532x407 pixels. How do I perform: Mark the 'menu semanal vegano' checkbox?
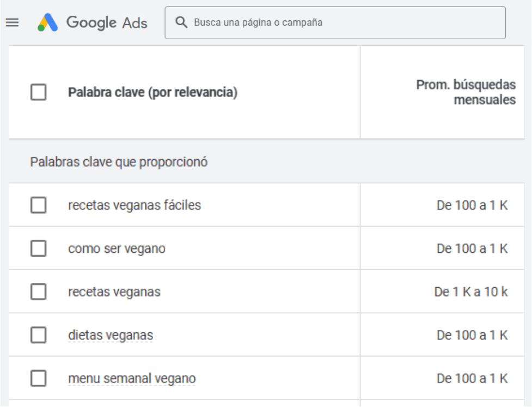(x=39, y=378)
